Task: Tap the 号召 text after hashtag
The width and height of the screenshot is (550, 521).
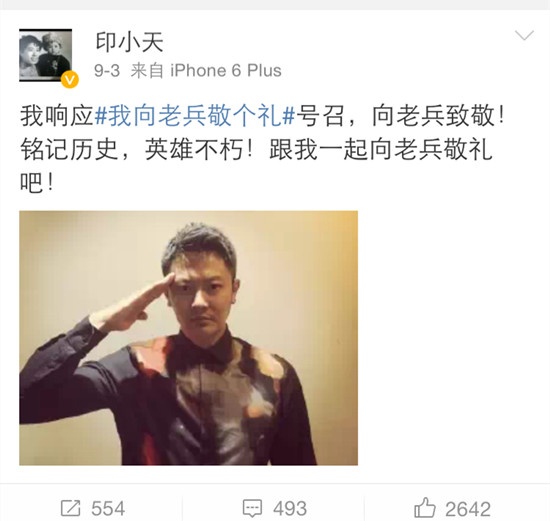Action: click(320, 116)
